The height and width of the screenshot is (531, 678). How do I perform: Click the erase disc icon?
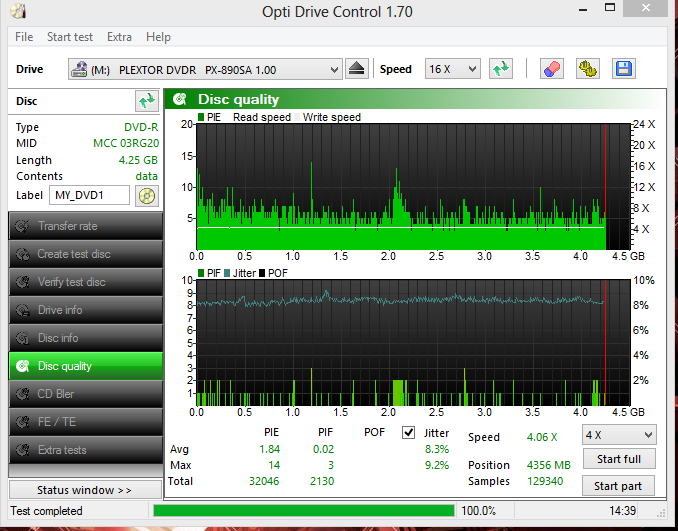coord(552,69)
